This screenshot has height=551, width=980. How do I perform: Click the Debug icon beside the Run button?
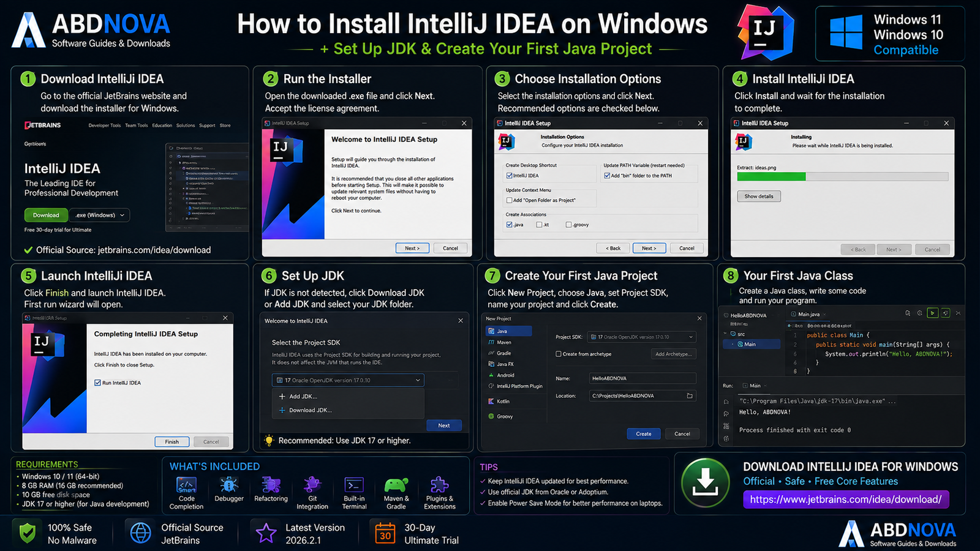pos(946,313)
